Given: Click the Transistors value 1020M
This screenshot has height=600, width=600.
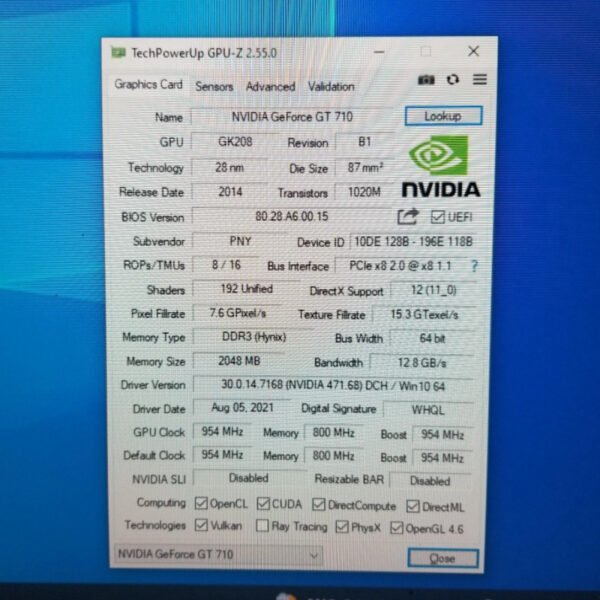Looking at the screenshot, I should click(365, 192).
